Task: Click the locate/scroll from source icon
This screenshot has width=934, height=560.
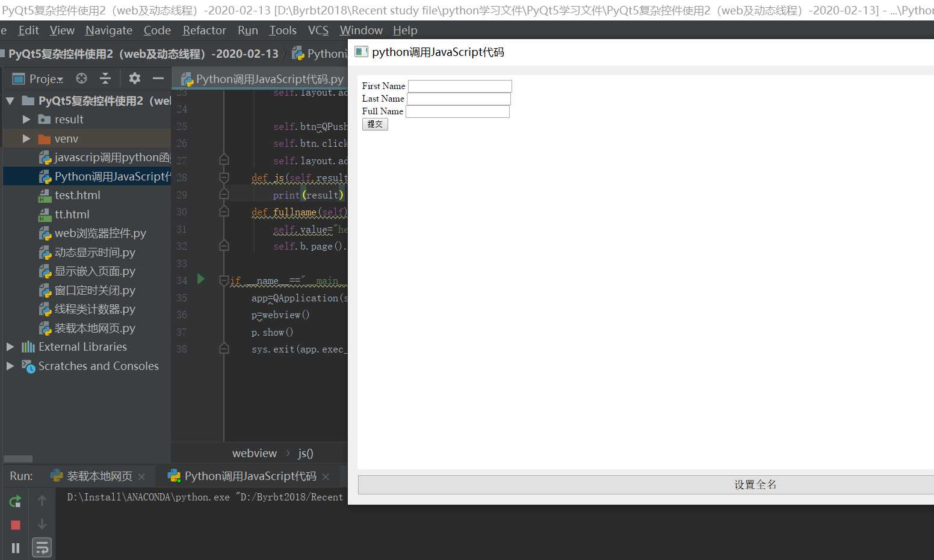Action: tap(81, 78)
